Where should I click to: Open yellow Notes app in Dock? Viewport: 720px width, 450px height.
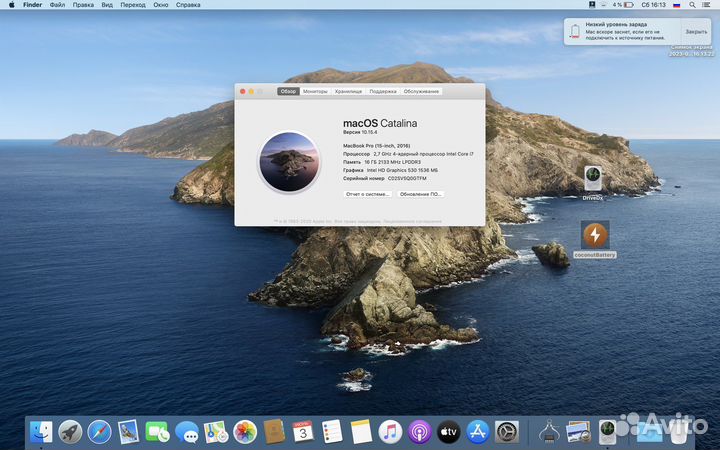point(361,432)
